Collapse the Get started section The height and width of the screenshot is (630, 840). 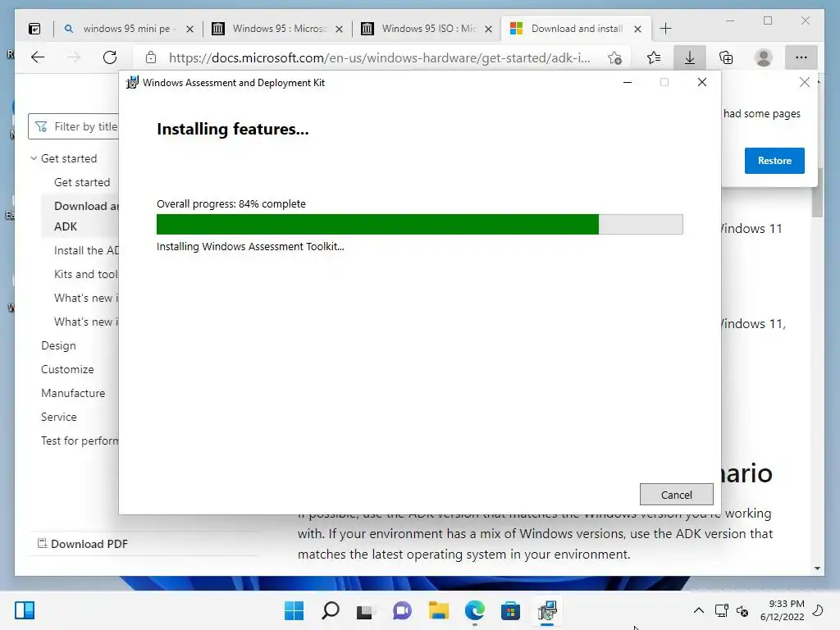click(x=34, y=158)
